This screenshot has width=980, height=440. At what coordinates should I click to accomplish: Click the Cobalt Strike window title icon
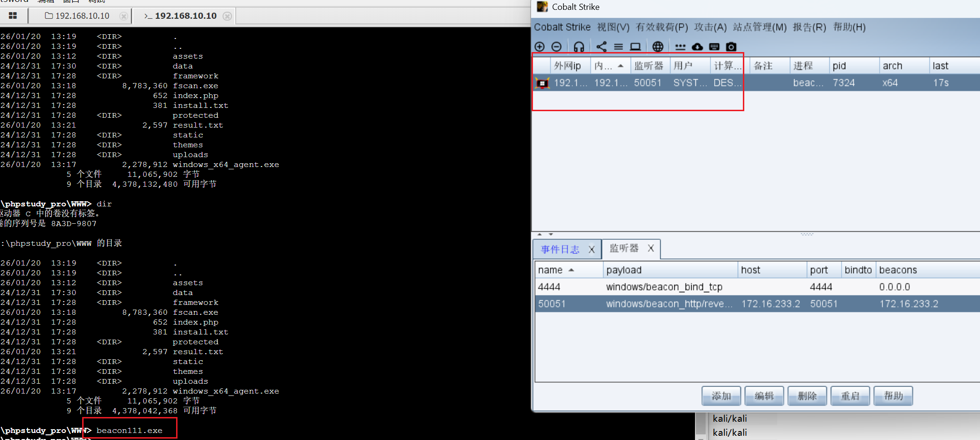pyautogui.click(x=542, y=7)
